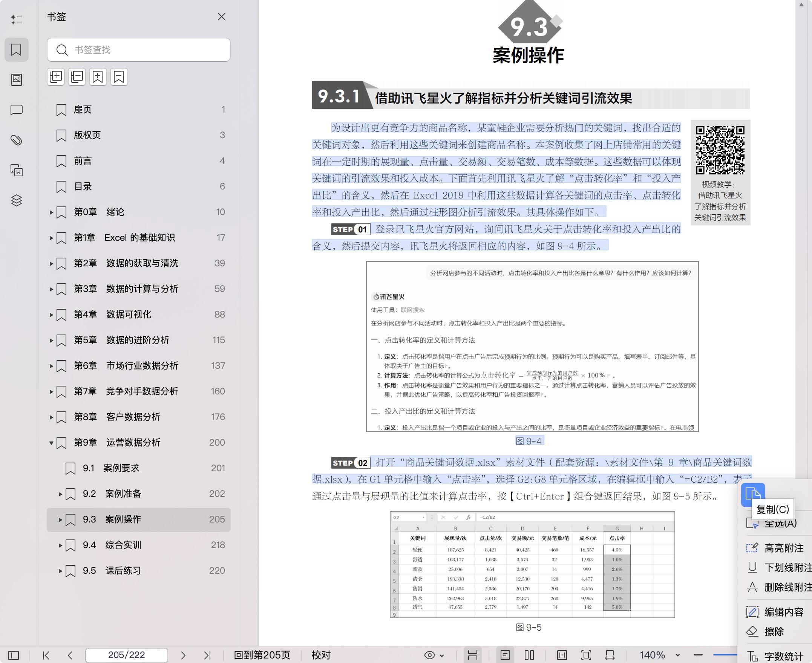Close the bookmarks panel

(222, 17)
